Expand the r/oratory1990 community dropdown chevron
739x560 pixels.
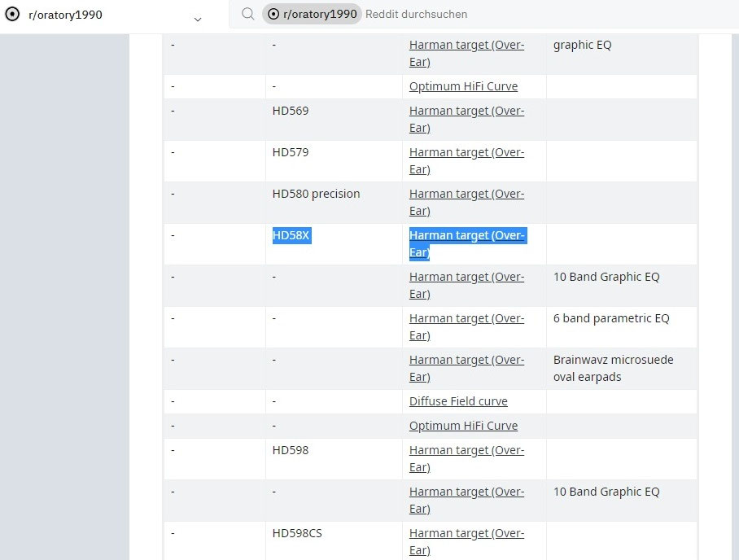[x=198, y=20]
